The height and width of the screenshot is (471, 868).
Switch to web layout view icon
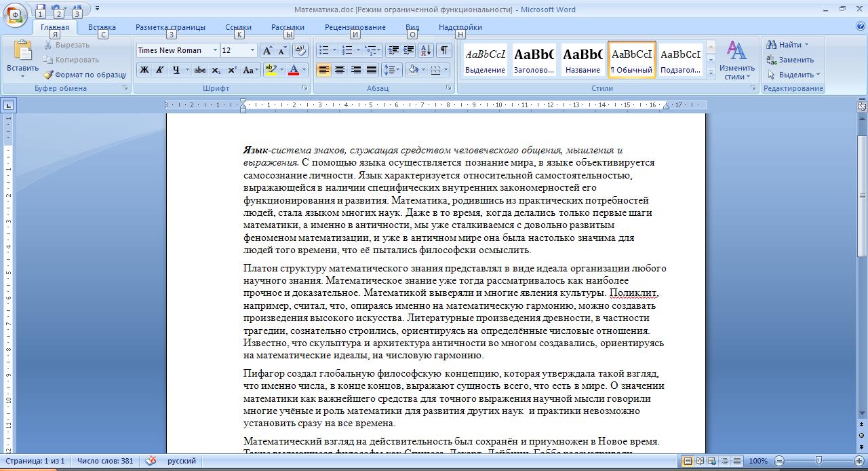coord(713,461)
